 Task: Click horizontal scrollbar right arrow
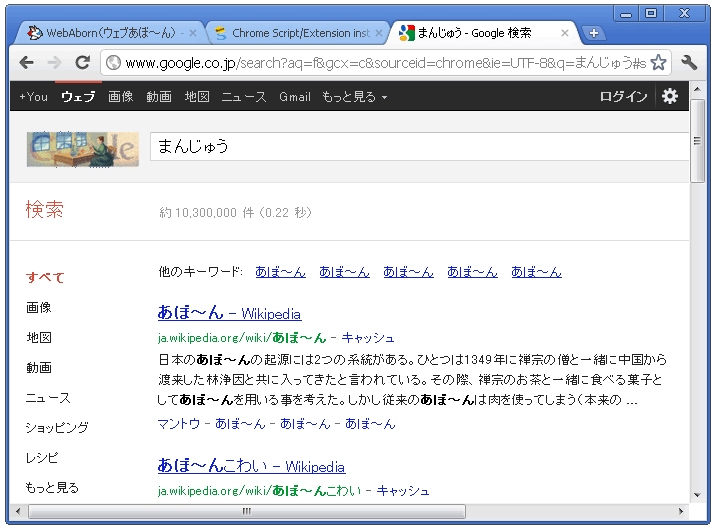(681, 511)
